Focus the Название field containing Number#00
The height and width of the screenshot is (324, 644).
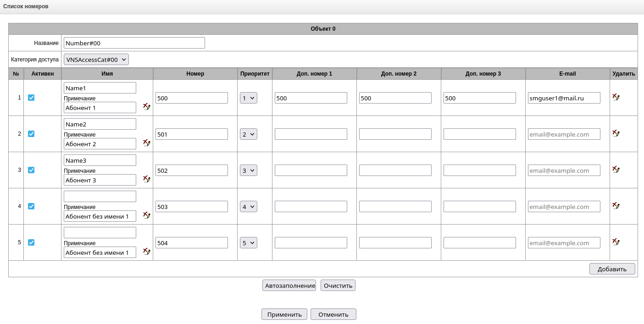(x=134, y=43)
